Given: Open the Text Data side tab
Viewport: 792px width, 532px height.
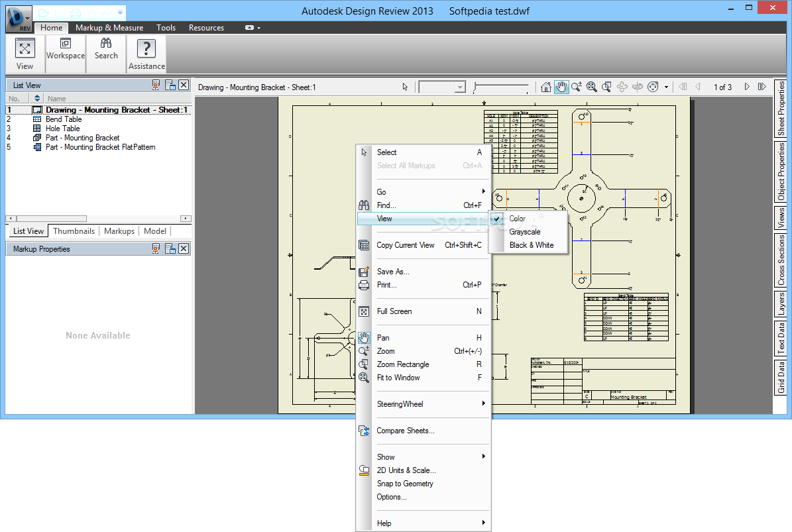Looking at the screenshot, I should pos(781,338).
